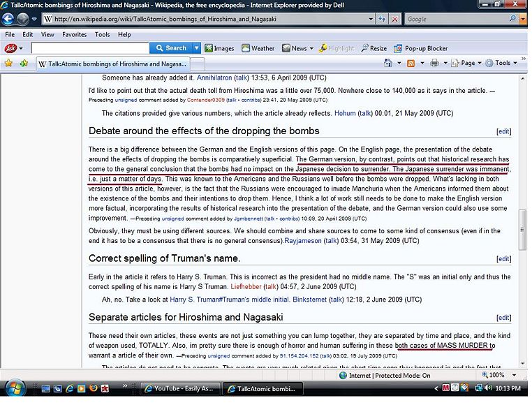Viewport: 532px width, 419px height.
Task: Refresh the page with the Refresh icon
Action: (382, 19)
